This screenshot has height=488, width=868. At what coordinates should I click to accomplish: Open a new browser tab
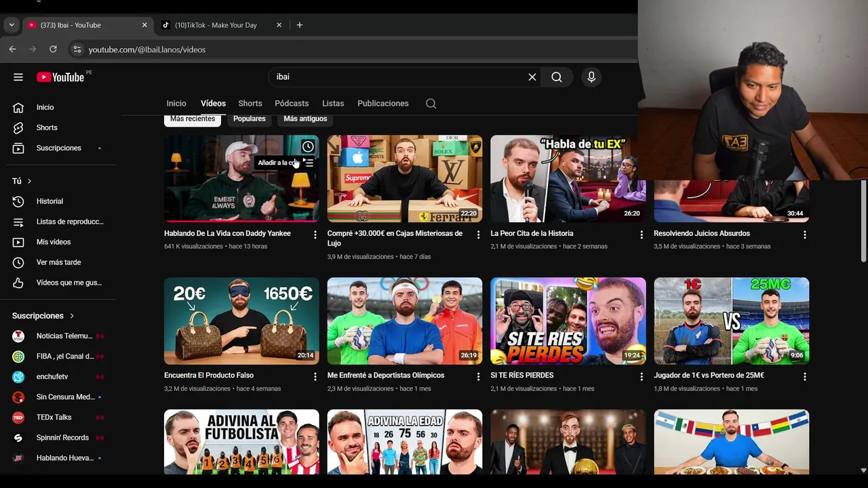[x=299, y=25]
